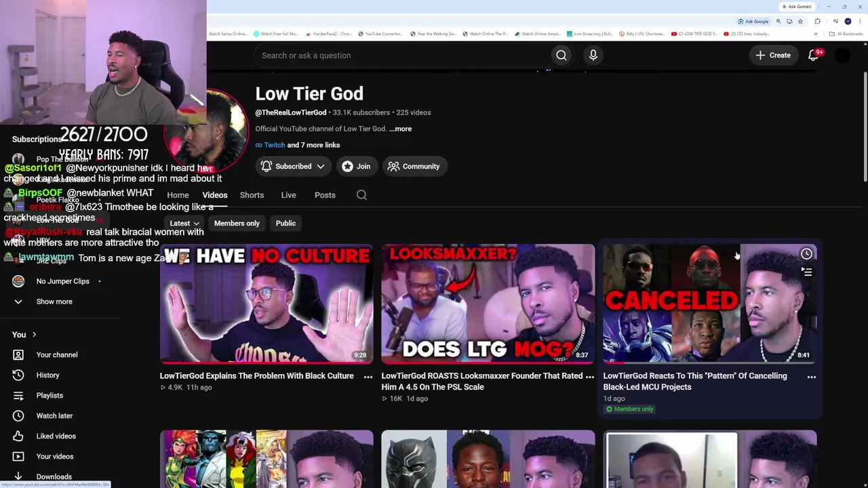Focus the 'Search or ask a question' field
The image size is (868, 488).
tap(403, 56)
